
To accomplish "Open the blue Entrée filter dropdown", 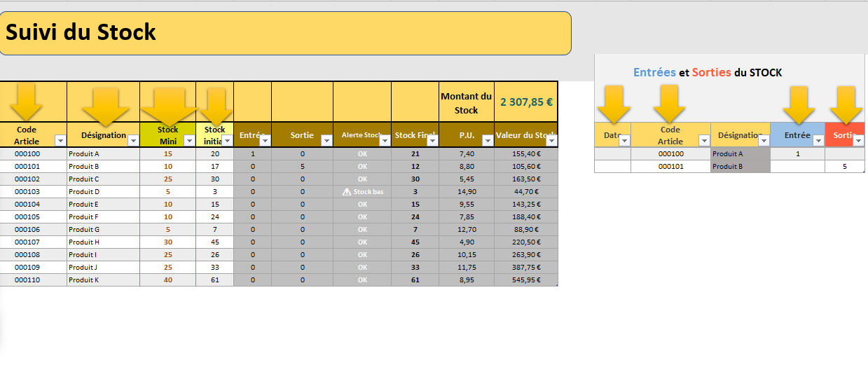I will pos(818,140).
